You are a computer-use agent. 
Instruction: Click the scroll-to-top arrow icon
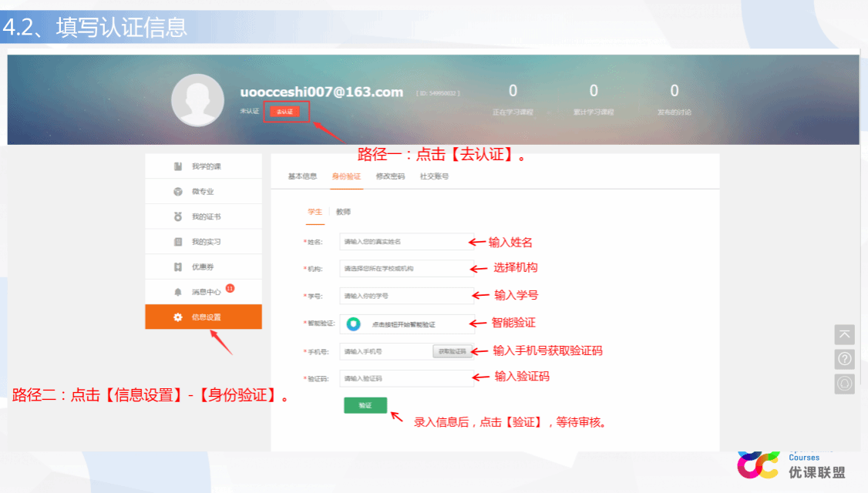tap(845, 334)
